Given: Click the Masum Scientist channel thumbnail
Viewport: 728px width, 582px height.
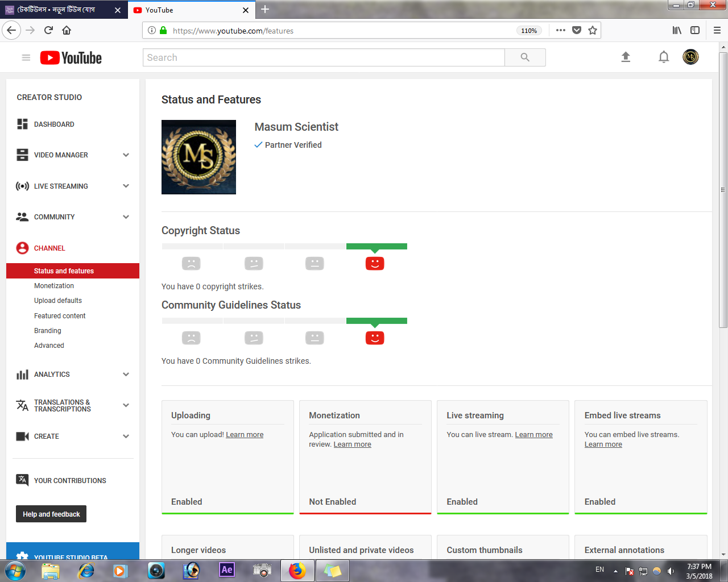Looking at the screenshot, I should (198, 157).
